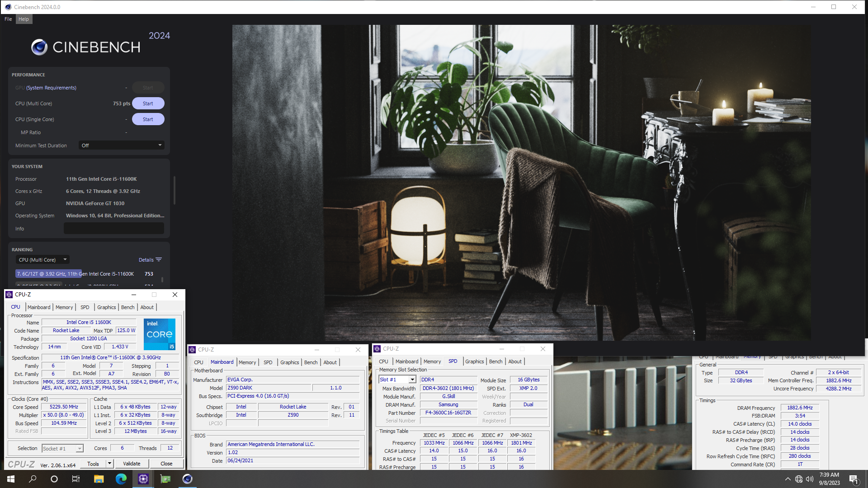Open the notification center icon
Viewport: 868px width, 488px height.
coord(854,479)
